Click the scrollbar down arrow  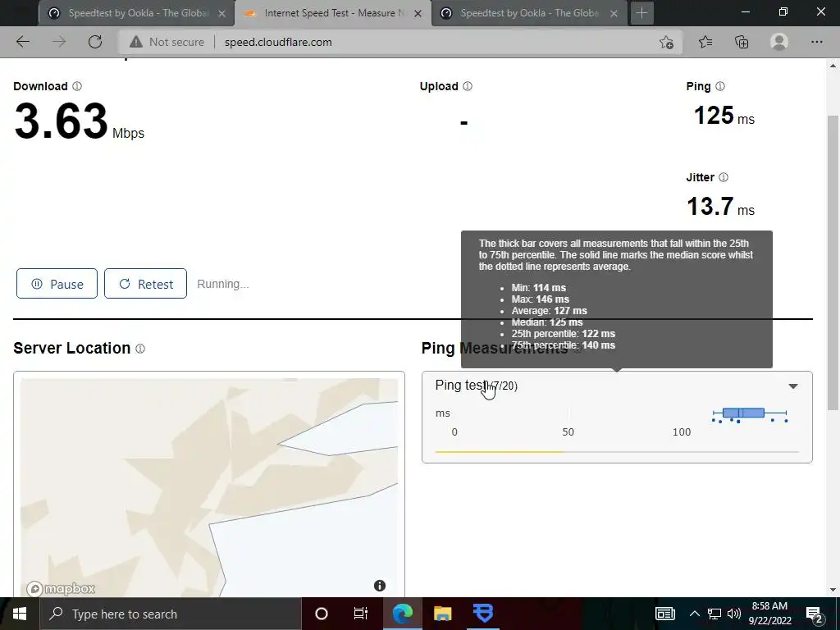[833, 590]
